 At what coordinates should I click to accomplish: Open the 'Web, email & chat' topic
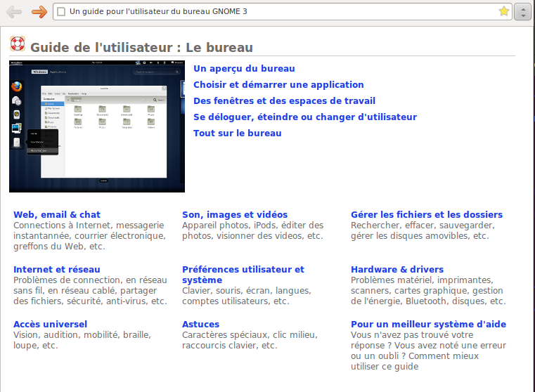point(57,215)
